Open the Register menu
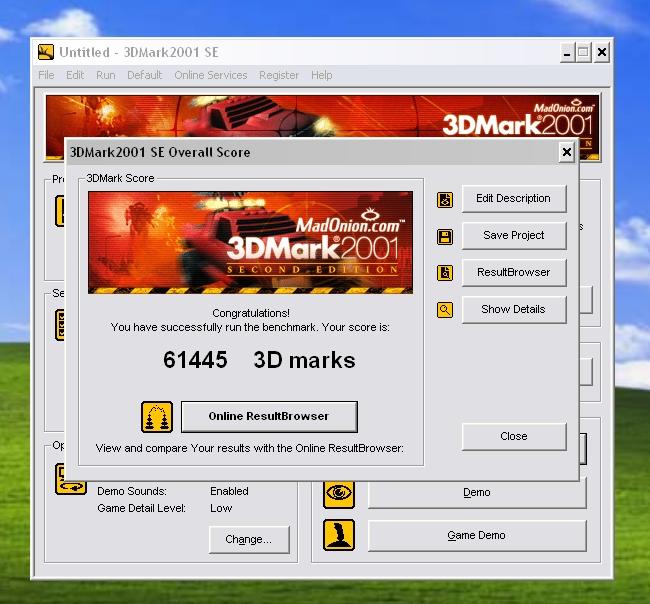 click(x=279, y=75)
